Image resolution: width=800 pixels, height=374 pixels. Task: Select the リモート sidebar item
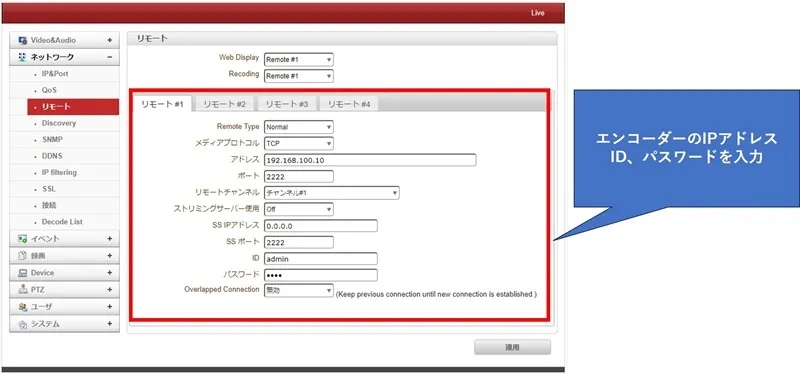73,107
